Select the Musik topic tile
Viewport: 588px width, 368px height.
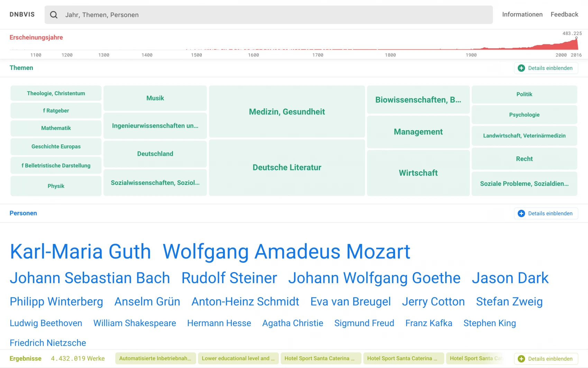(155, 98)
